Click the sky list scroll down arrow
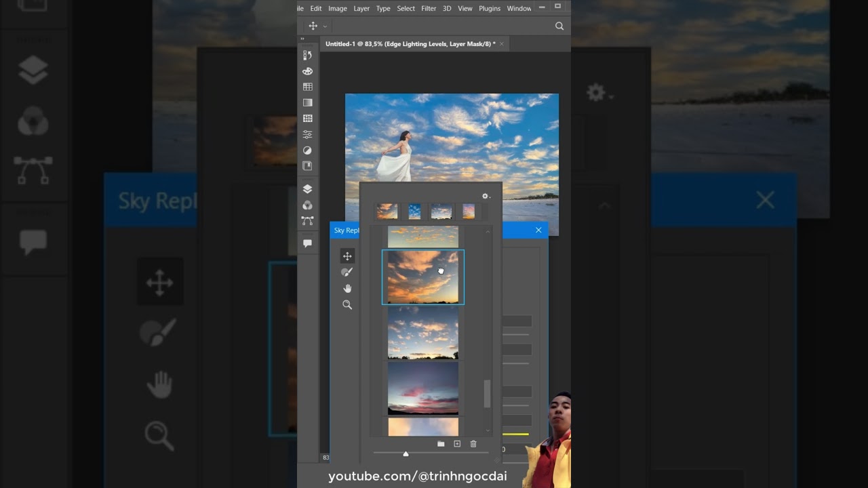 (488, 430)
